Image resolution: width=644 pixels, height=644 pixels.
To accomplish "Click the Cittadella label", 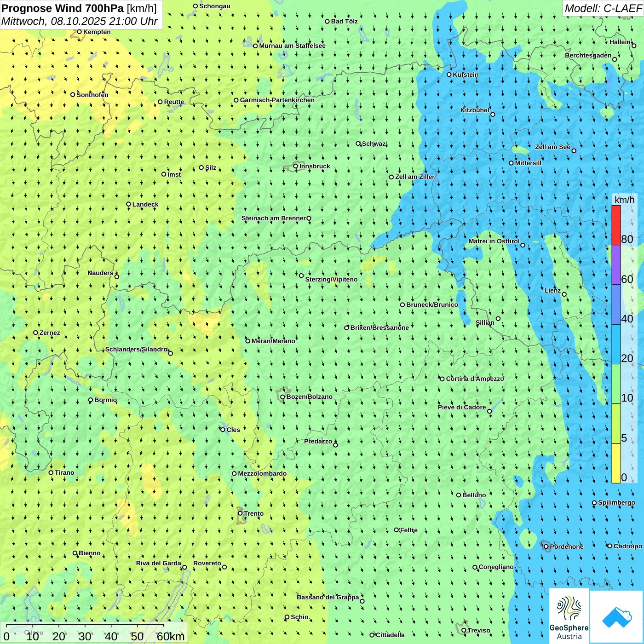I will tap(390, 635).
